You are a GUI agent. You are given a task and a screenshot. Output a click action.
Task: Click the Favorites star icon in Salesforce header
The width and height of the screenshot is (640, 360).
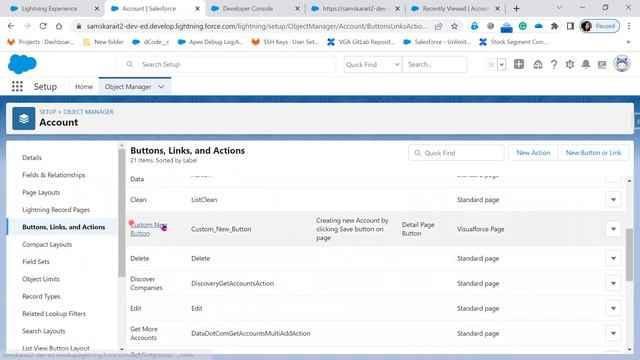[491, 64]
